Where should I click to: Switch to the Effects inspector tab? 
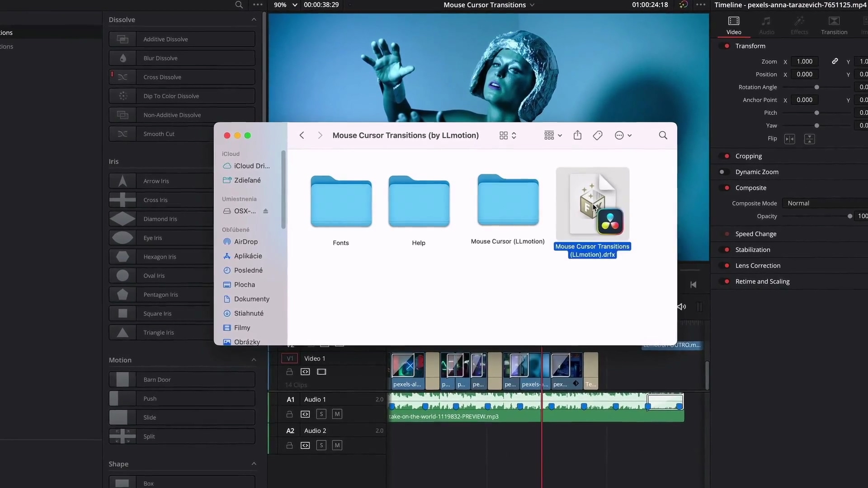[799, 25]
